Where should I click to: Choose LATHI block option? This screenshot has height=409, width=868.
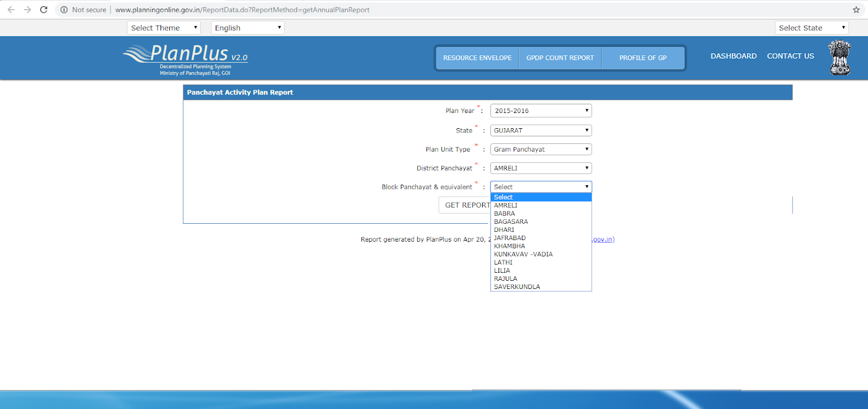(541, 262)
